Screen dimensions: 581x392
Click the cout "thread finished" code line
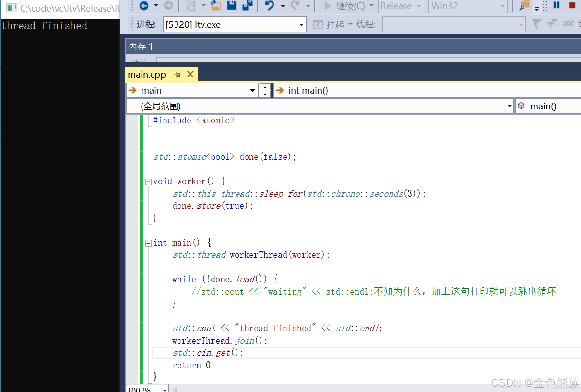click(x=277, y=328)
